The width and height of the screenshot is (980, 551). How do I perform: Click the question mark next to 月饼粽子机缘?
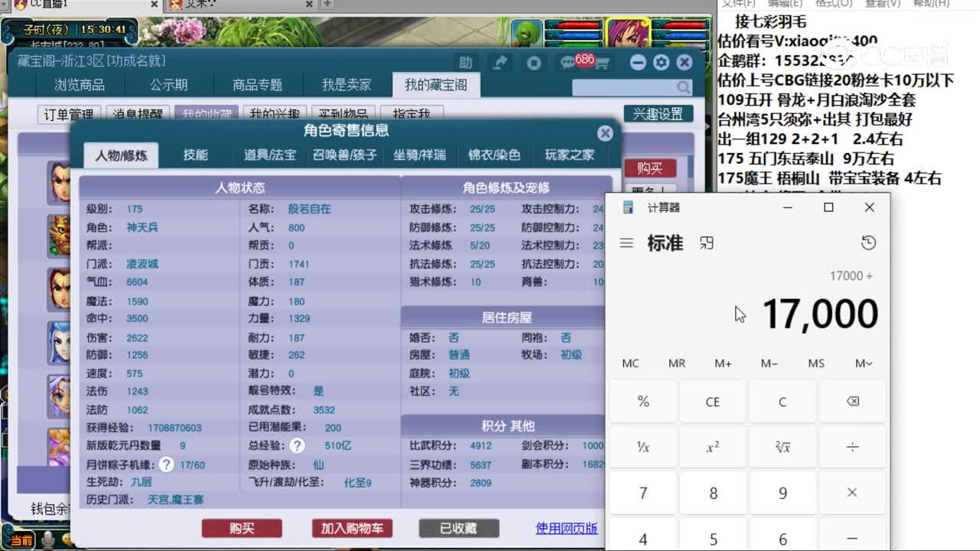pyautogui.click(x=167, y=465)
